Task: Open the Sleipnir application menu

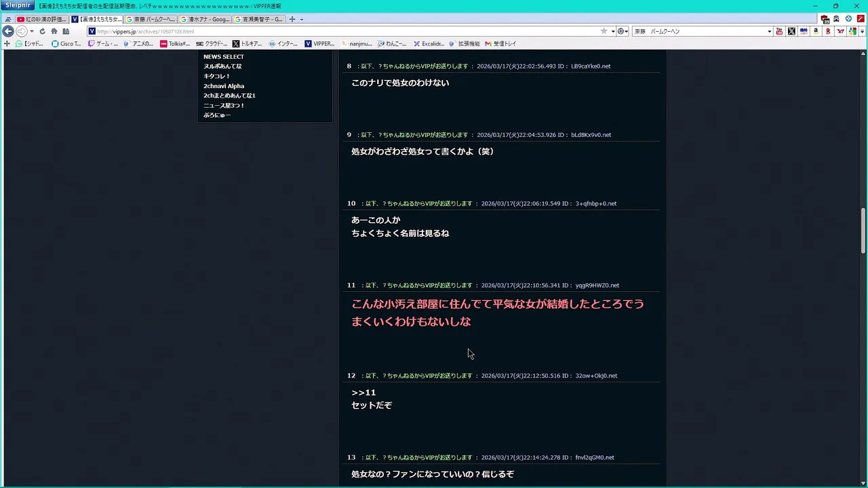Action: [x=17, y=5]
